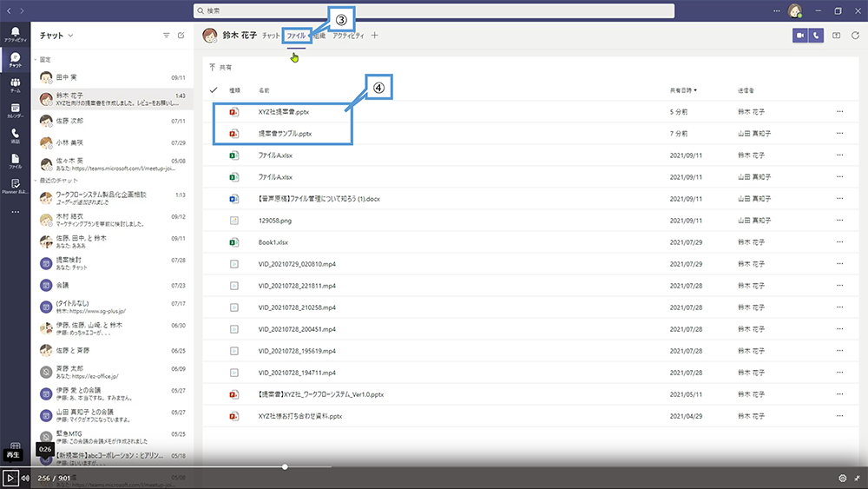
Task: Open the ワークフローシステム製品化企画相談 chat
Action: [112, 198]
